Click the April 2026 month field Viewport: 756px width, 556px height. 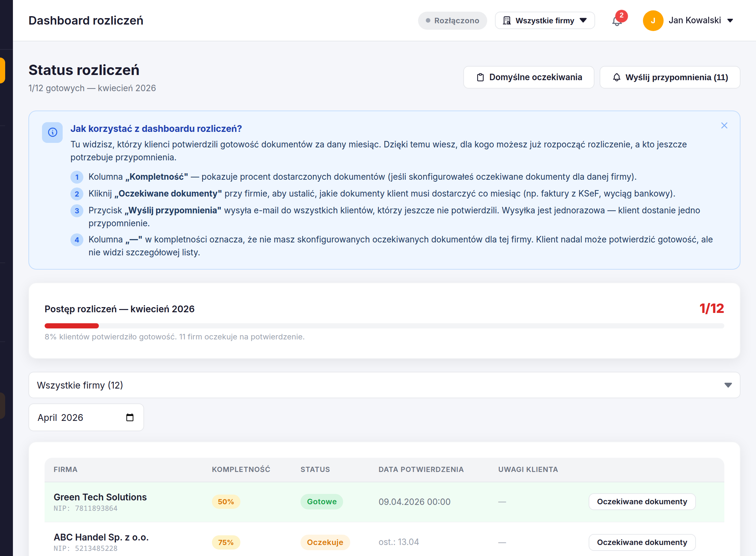pyautogui.click(x=86, y=417)
